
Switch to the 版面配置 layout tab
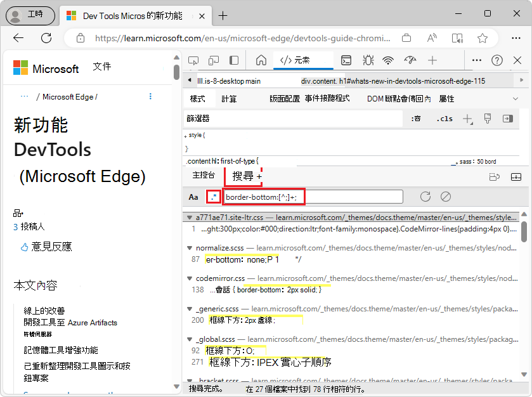[285, 99]
